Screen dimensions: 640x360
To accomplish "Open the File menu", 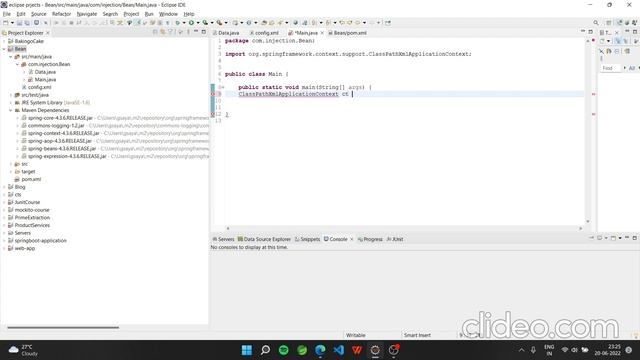I will click(x=7, y=14).
